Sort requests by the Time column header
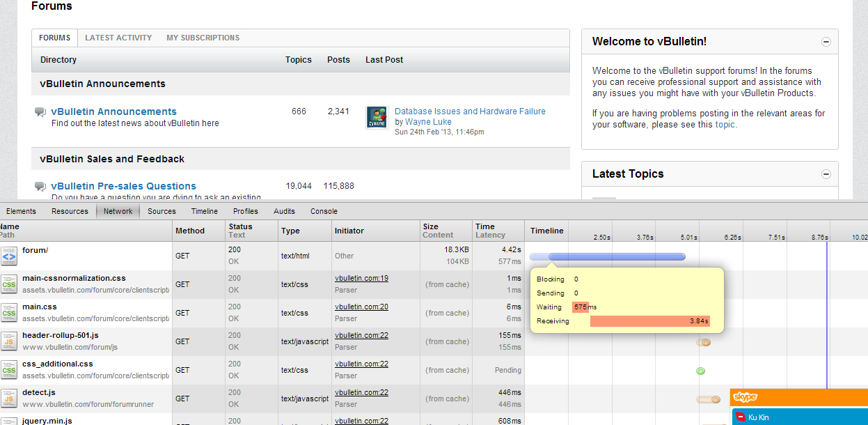This screenshot has width=868, height=425. 498,231
